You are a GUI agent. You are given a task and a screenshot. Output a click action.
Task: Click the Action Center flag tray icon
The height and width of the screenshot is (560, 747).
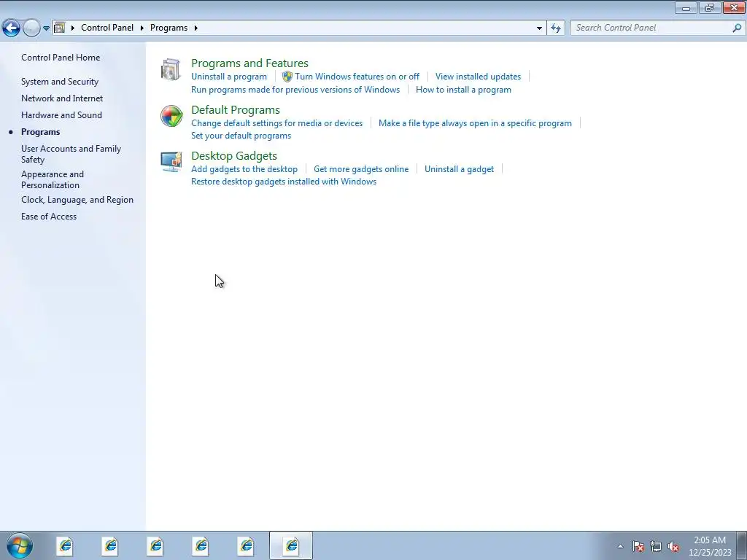click(x=638, y=546)
